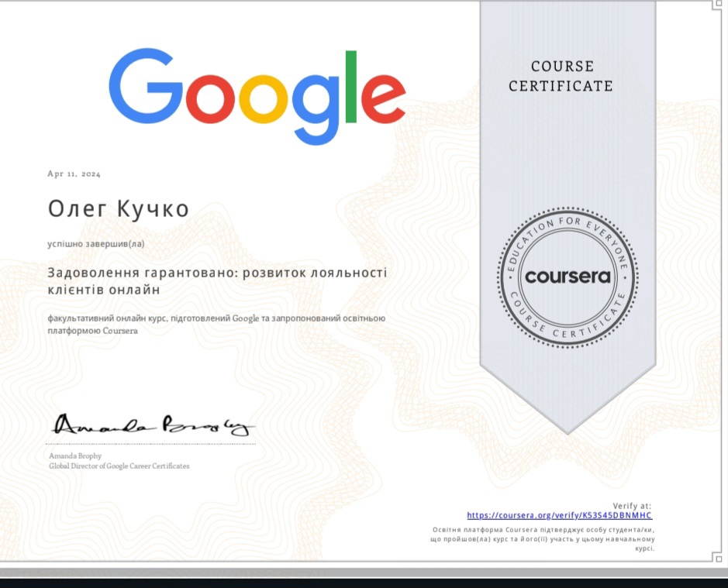Click the "клієнтів онлайн" title line
The width and height of the screenshot is (728, 588).
pyautogui.click(x=104, y=290)
